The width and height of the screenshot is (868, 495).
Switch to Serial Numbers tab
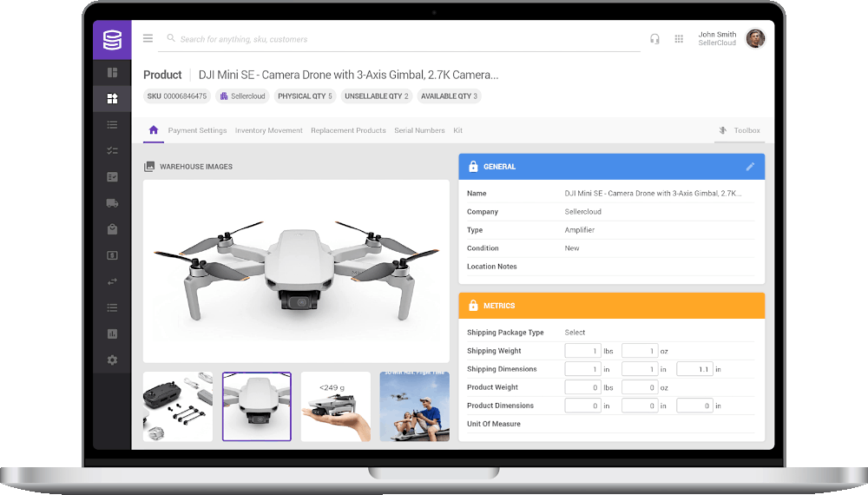[419, 130]
